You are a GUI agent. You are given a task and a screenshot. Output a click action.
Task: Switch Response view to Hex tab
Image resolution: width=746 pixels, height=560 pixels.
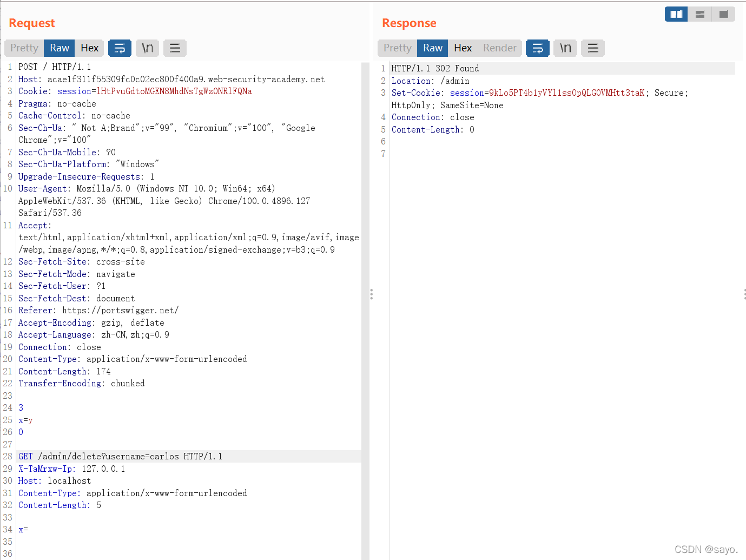click(463, 48)
